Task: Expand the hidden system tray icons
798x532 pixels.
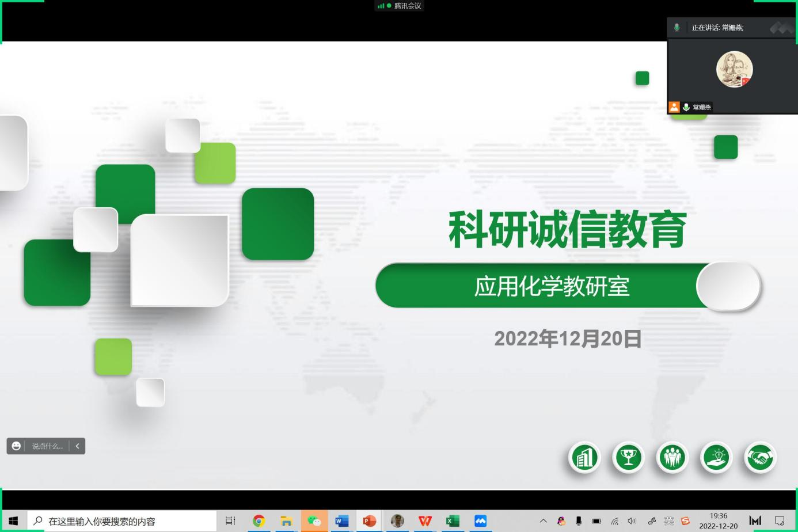Action: [543, 521]
